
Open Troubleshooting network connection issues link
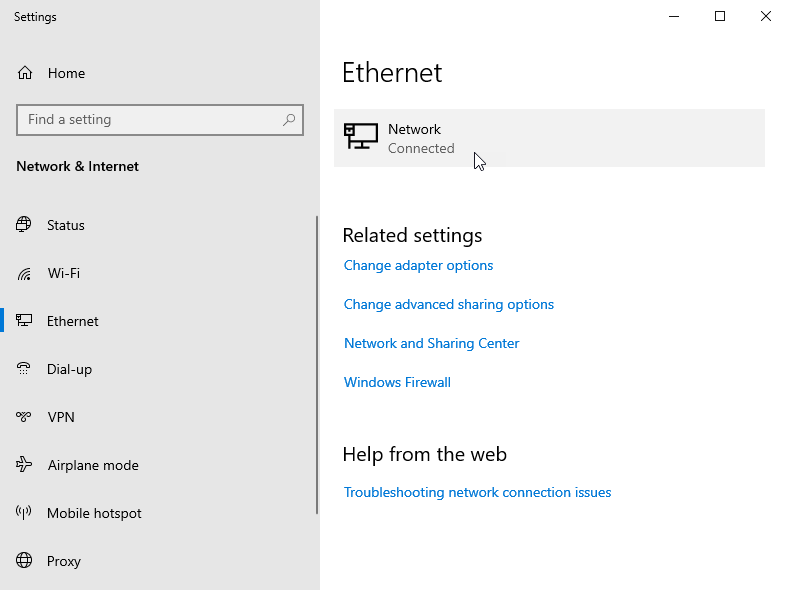pos(477,492)
